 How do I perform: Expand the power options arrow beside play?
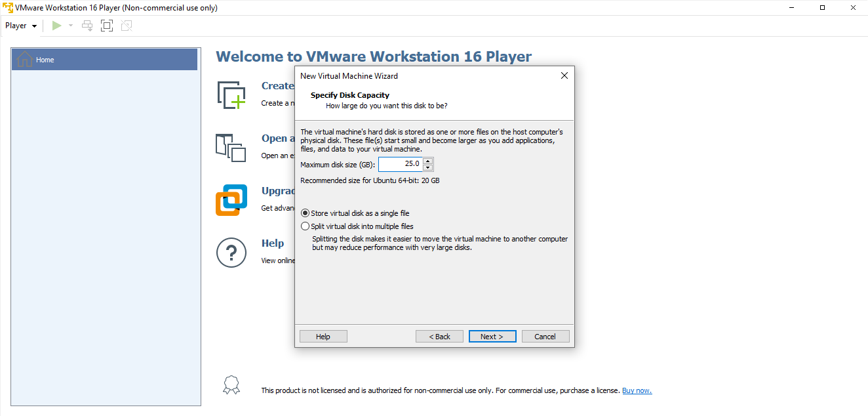(71, 26)
